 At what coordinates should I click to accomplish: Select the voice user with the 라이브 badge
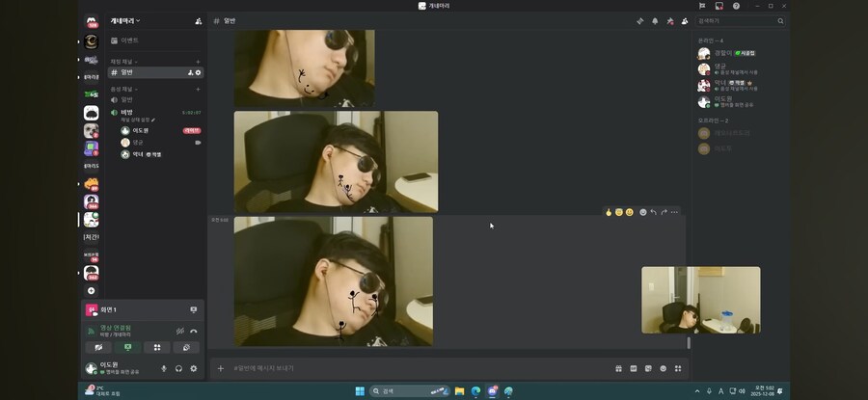pyautogui.click(x=160, y=130)
